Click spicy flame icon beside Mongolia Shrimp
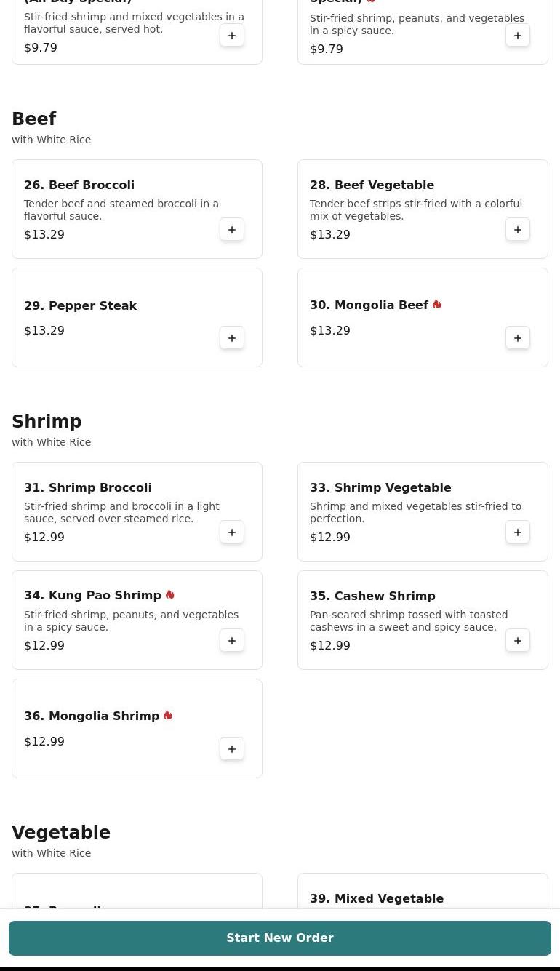The height and width of the screenshot is (971, 560). [167, 716]
